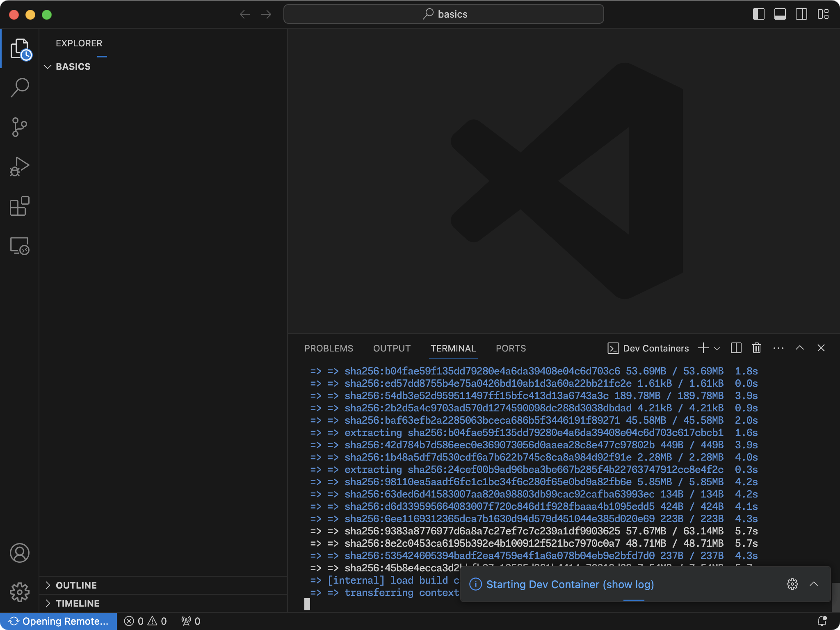This screenshot has width=840, height=630.
Task: Open the Extensions view
Action: click(20, 206)
